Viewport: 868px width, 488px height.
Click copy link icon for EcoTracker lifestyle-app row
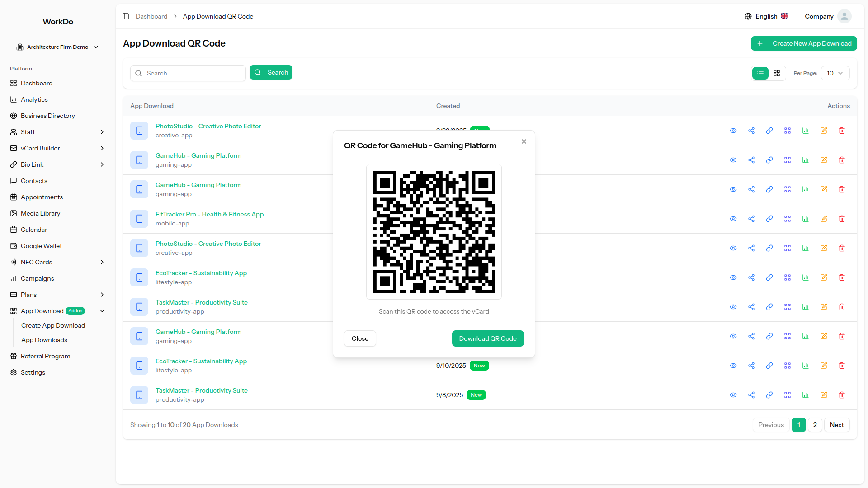769,277
